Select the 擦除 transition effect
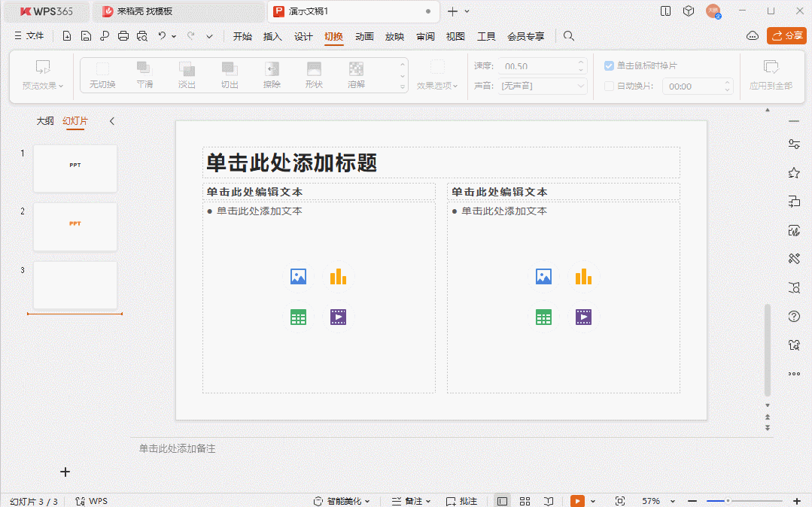The height and width of the screenshot is (507, 812). 272,74
